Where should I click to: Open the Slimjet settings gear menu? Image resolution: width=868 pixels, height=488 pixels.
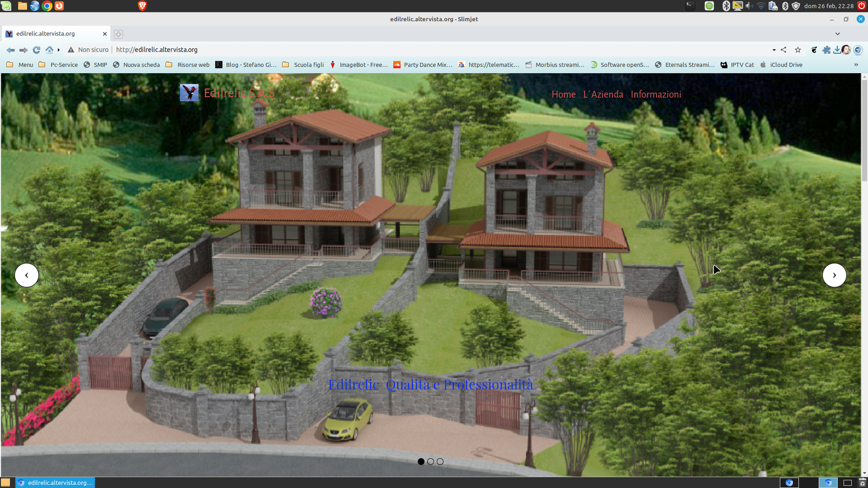[858, 50]
